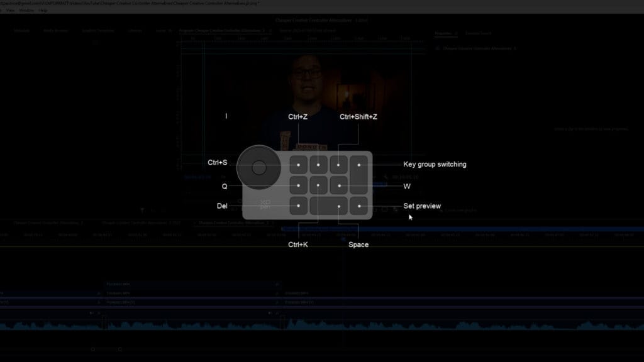Click the wide Space key on remote

[x=328, y=206]
